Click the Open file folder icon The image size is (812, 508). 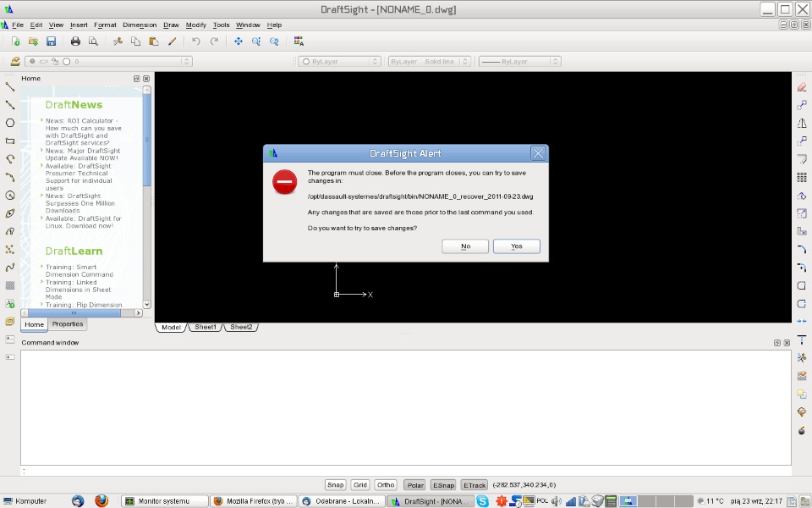33,41
